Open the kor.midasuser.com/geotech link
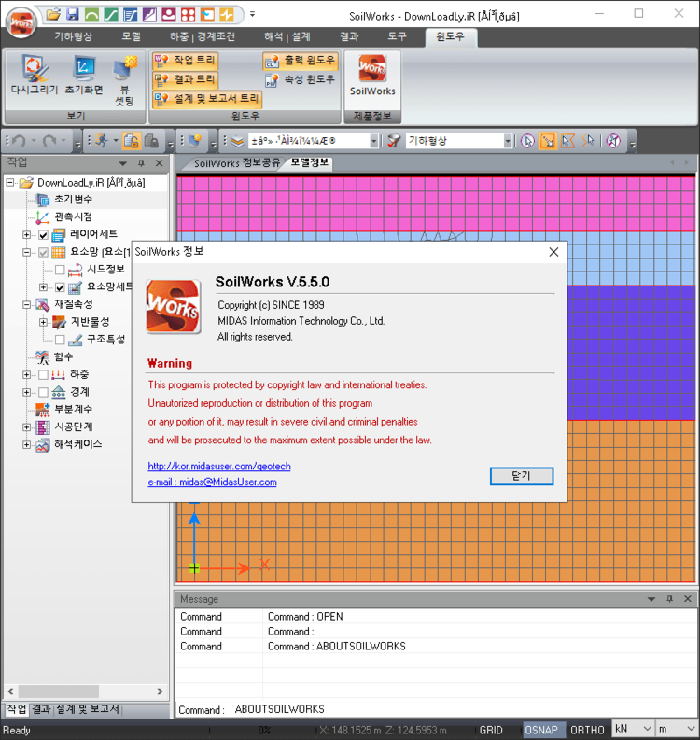Viewport: 700px width, 740px height. click(218, 466)
